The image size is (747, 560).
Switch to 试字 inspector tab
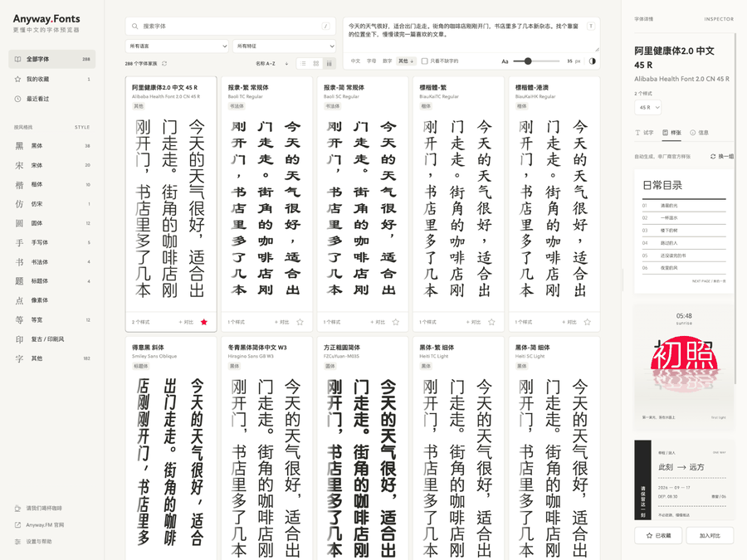pos(644,133)
